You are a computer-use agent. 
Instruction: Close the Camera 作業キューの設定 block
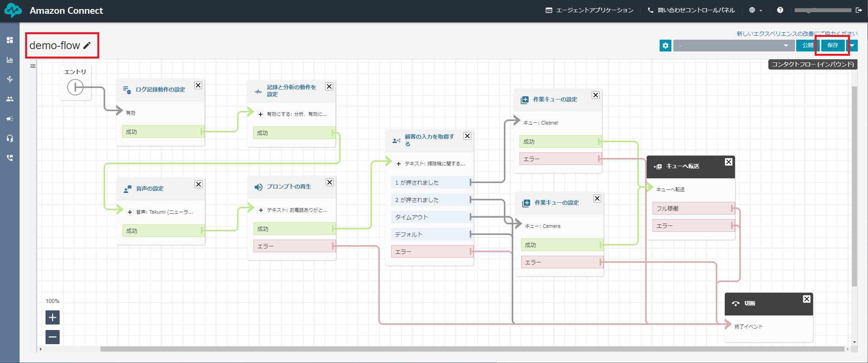pos(597,198)
